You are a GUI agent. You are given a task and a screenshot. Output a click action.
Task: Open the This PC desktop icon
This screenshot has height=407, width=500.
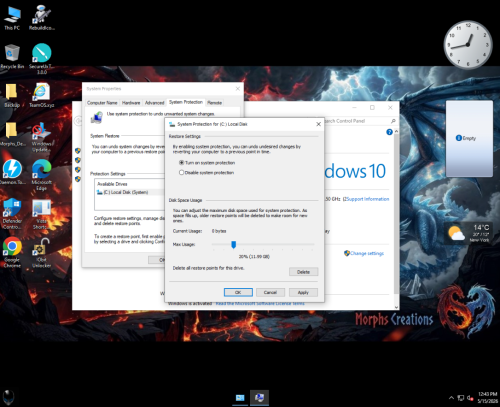tap(12, 18)
